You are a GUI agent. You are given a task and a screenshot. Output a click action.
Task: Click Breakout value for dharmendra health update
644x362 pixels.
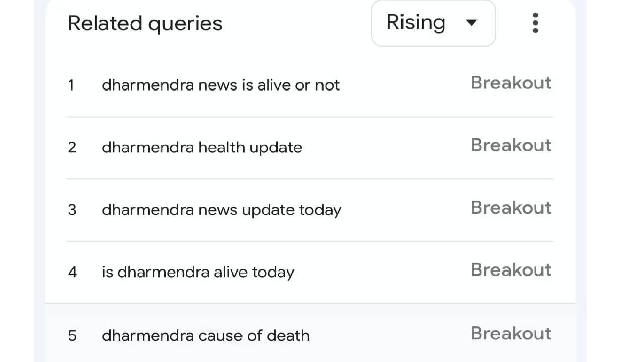(511, 145)
